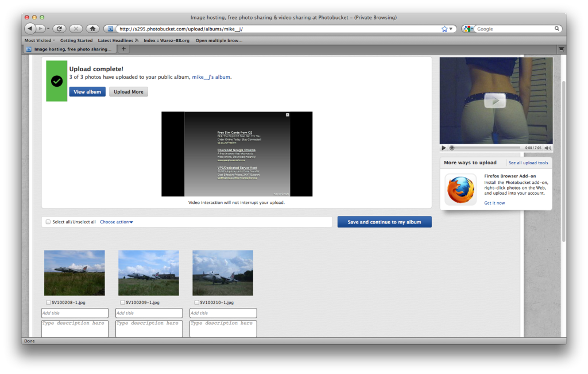Play the sidebar video with play button

(444, 148)
